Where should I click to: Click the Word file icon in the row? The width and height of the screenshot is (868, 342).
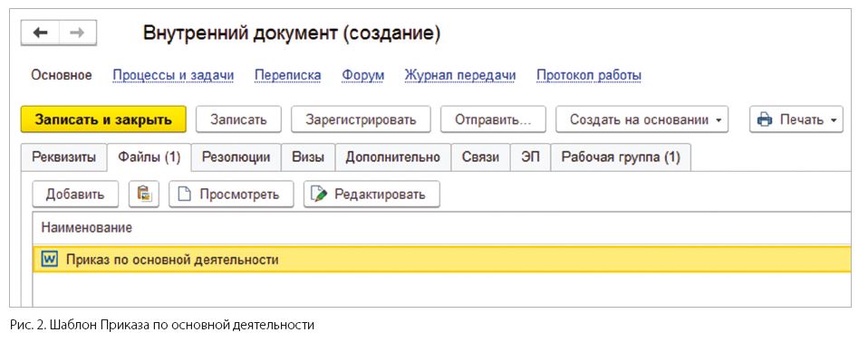pyautogui.click(x=50, y=259)
